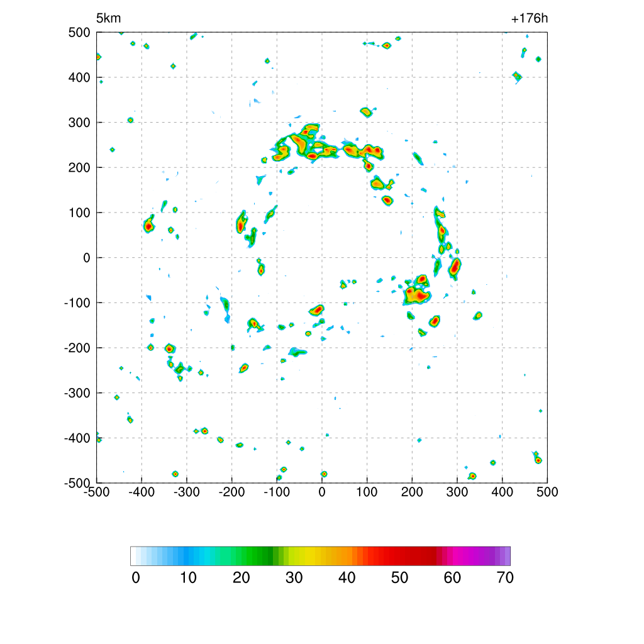This screenshot has width=644, height=644.
Task: Select the yellow colorbar segment above 30
Action: click(292, 556)
